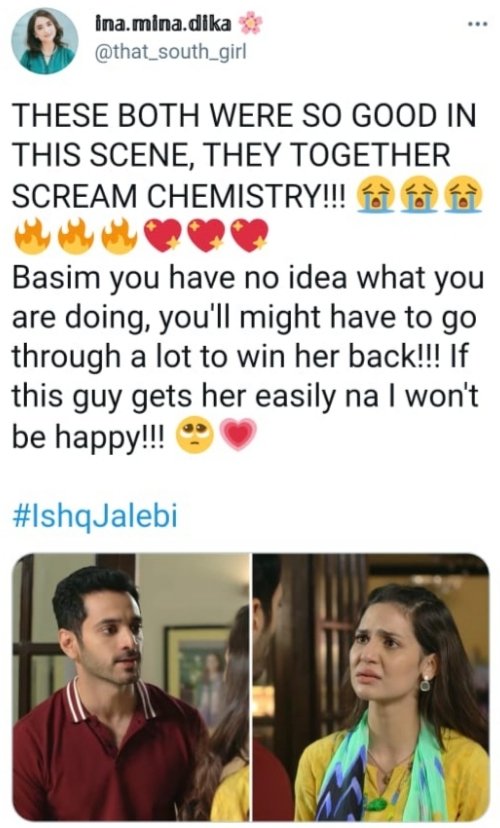Click the first fire emoji
This screenshot has height=828, width=500.
(x=33, y=236)
